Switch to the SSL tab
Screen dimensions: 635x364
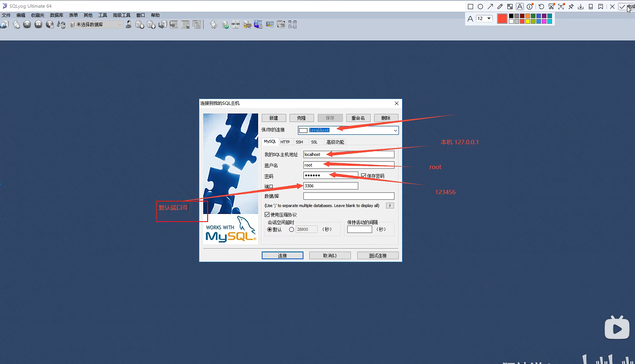[314, 142]
